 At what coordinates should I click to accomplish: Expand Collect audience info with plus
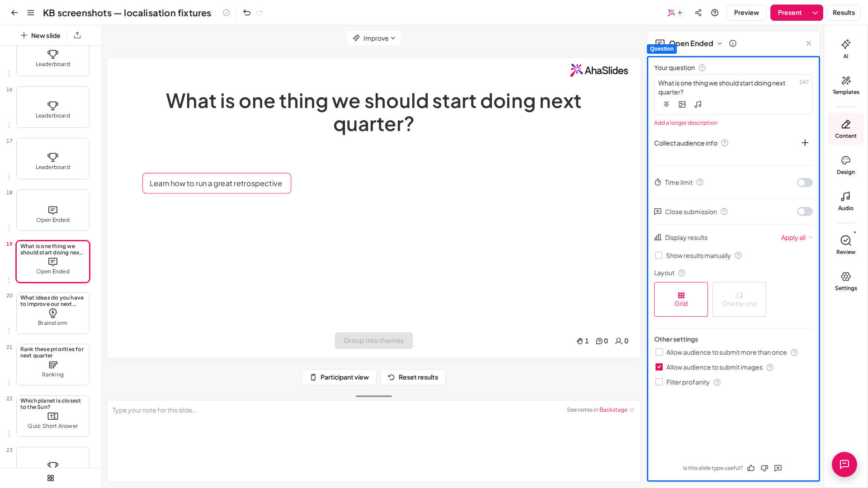tap(805, 143)
